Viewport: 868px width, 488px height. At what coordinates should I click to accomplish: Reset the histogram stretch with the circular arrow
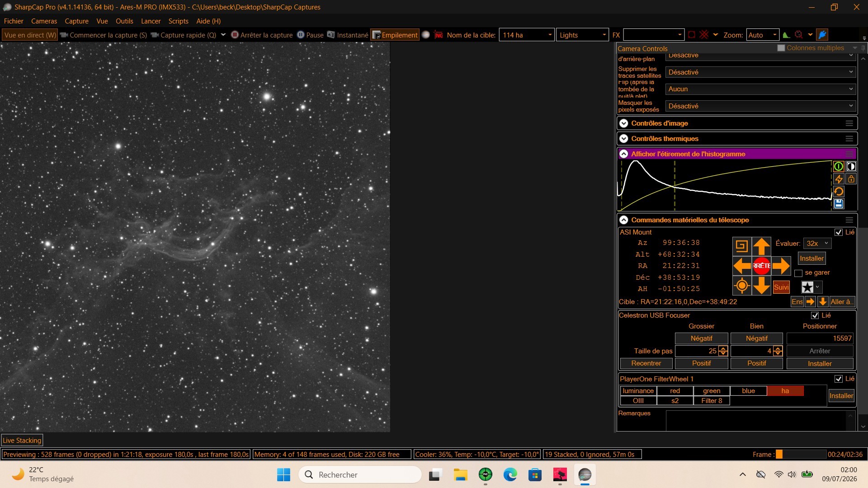pos(839,192)
